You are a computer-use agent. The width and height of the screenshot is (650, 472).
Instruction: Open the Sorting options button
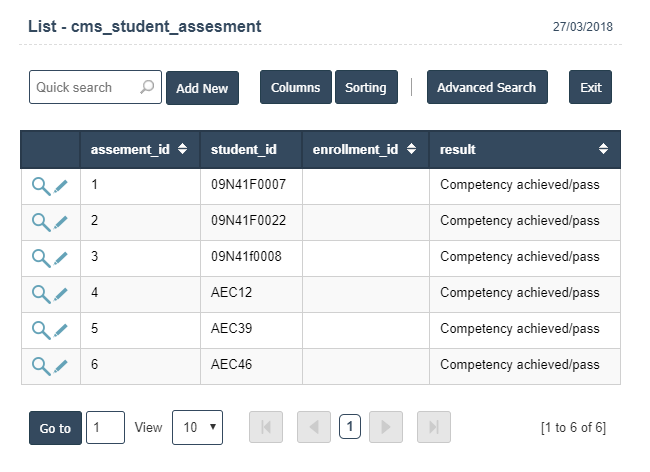[366, 87]
